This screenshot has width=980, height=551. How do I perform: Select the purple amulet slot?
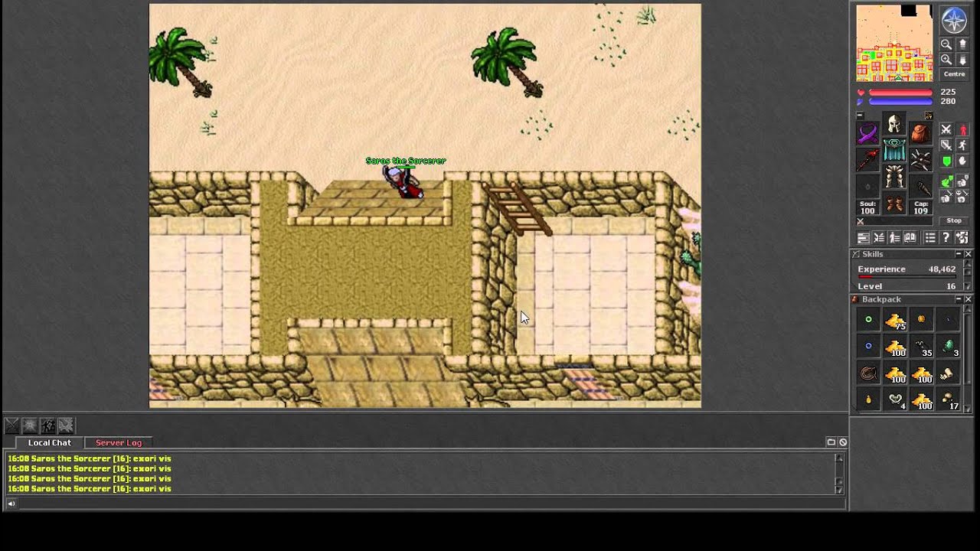pyautogui.click(x=867, y=133)
